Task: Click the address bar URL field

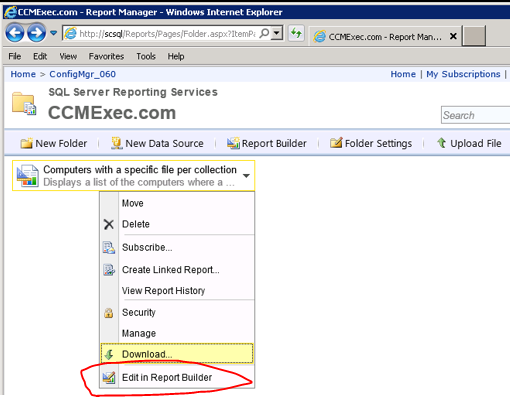Action: click(x=167, y=34)
